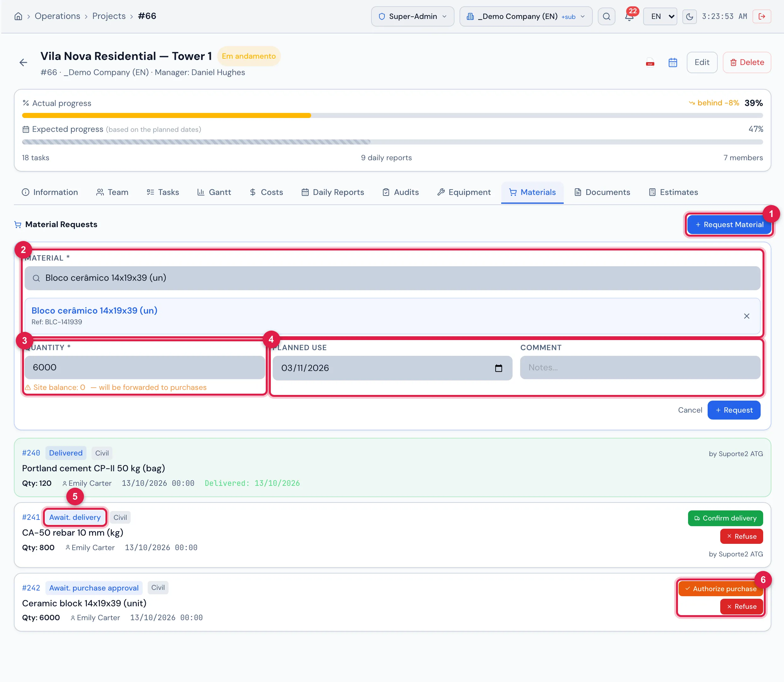Click the Material search field
784x682 pixels.
point(392,278)
